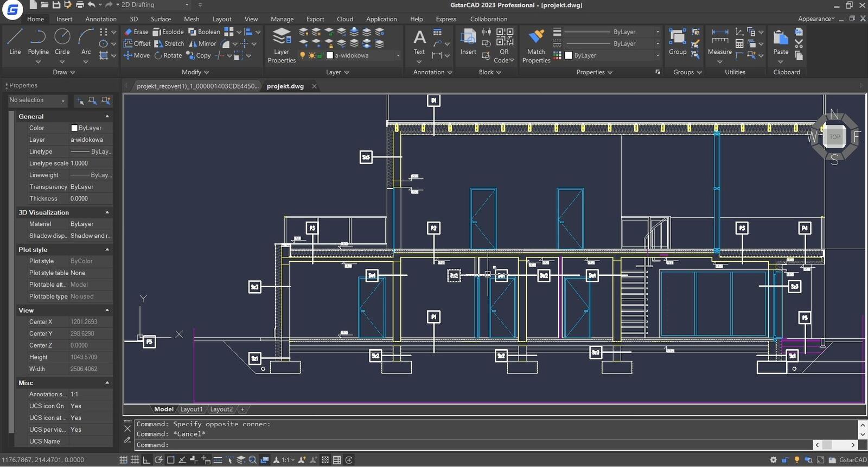Open the a-widokowa layer dropdown

398,55
